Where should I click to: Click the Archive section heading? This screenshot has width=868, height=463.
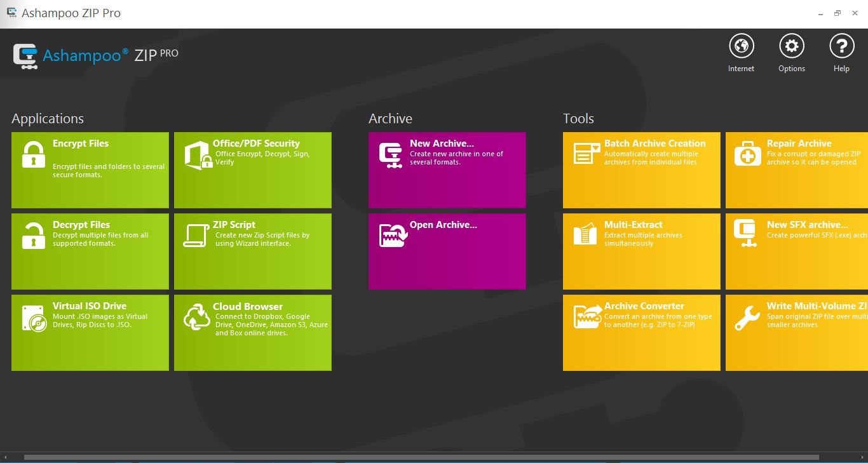pos(390,119)
